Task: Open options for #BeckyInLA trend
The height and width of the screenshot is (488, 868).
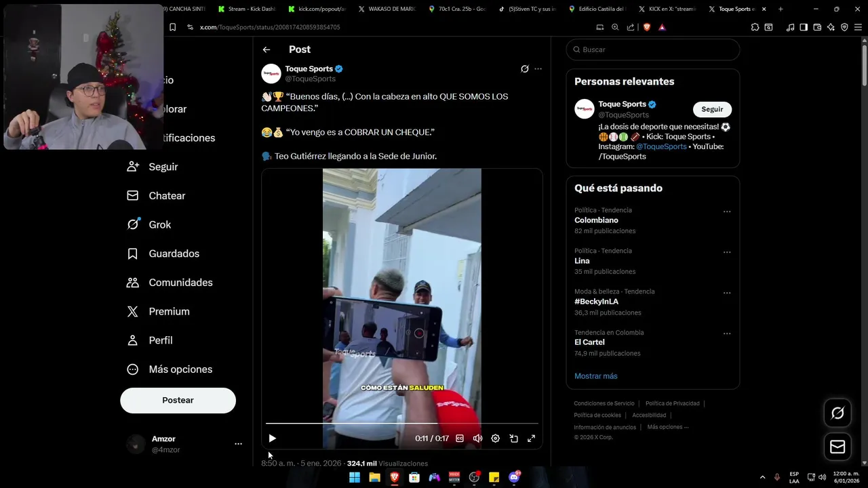Action: click(727, 293)
